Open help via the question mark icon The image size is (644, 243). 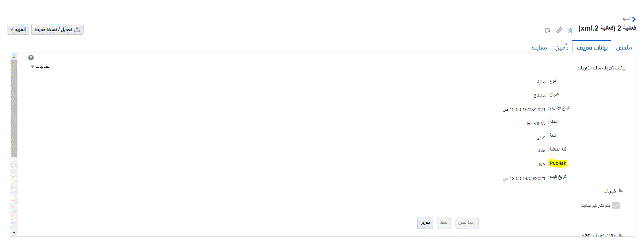point(31,58)
